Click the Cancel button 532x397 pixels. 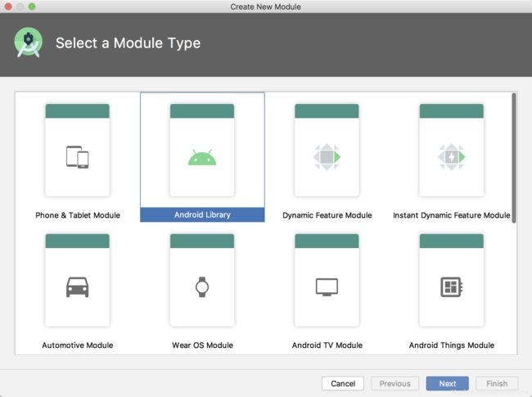click(343, 383)
